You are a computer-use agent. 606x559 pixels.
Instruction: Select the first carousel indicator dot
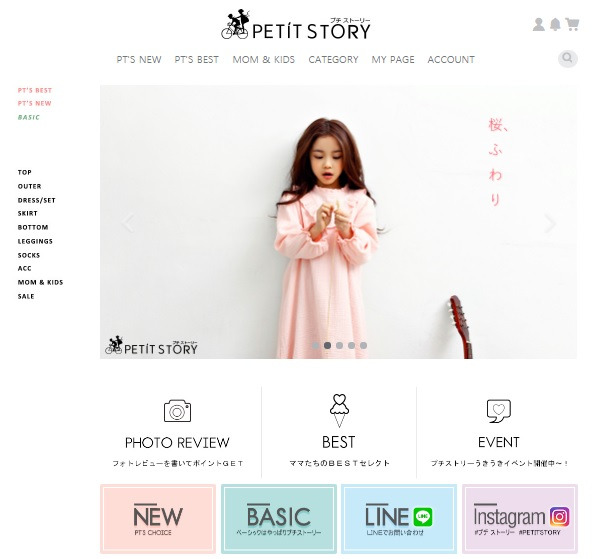[315, 345]
